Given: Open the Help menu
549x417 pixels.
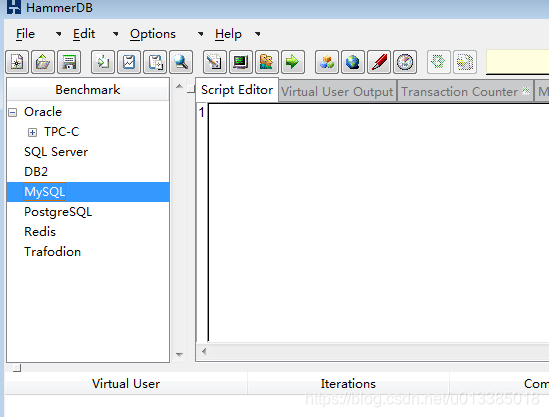Looking at the screenshot, I should [x=228, y=34].
